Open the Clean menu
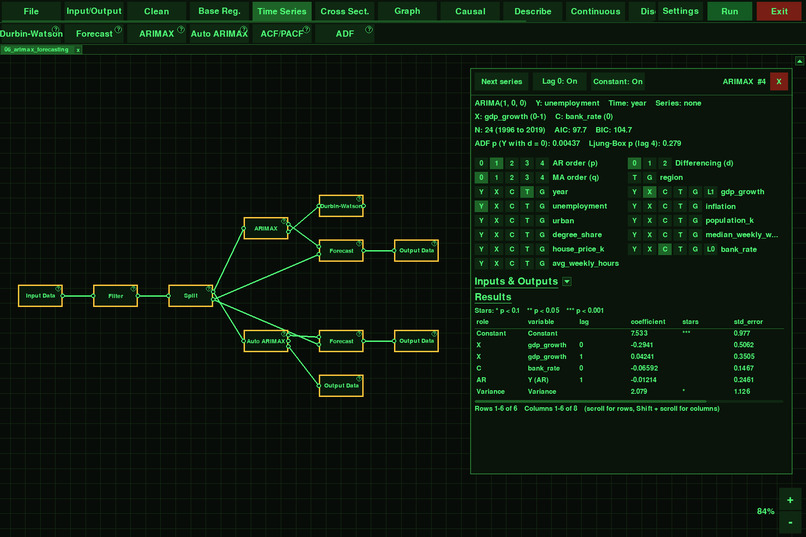This screenshot has height=537, width=806. click(156, 11)
